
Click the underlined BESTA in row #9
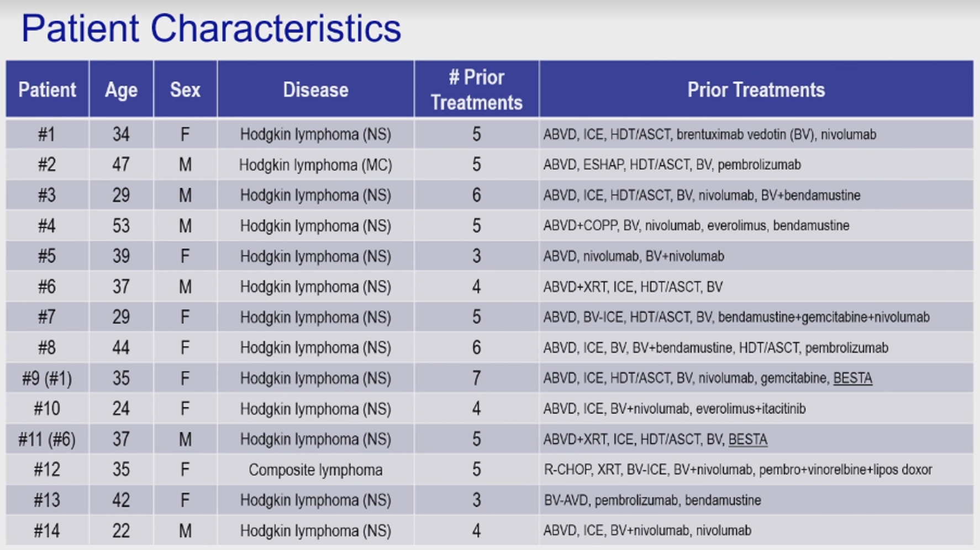coord(852,378)
